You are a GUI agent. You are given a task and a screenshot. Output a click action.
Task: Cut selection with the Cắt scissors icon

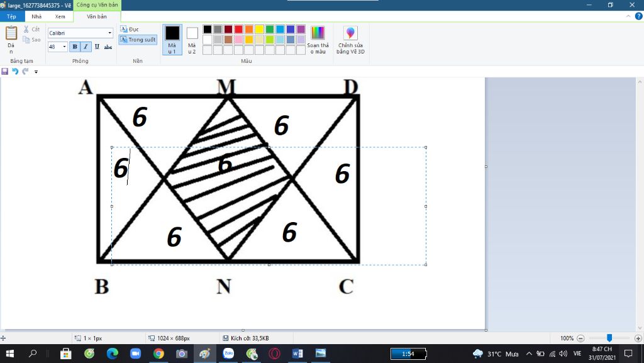coord(31,29)
